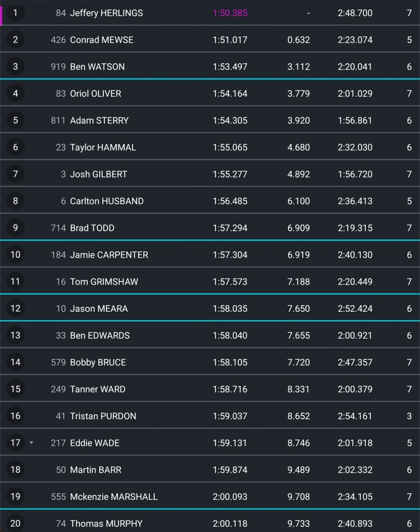Click the position 1 circle badge

pos(16,13)
